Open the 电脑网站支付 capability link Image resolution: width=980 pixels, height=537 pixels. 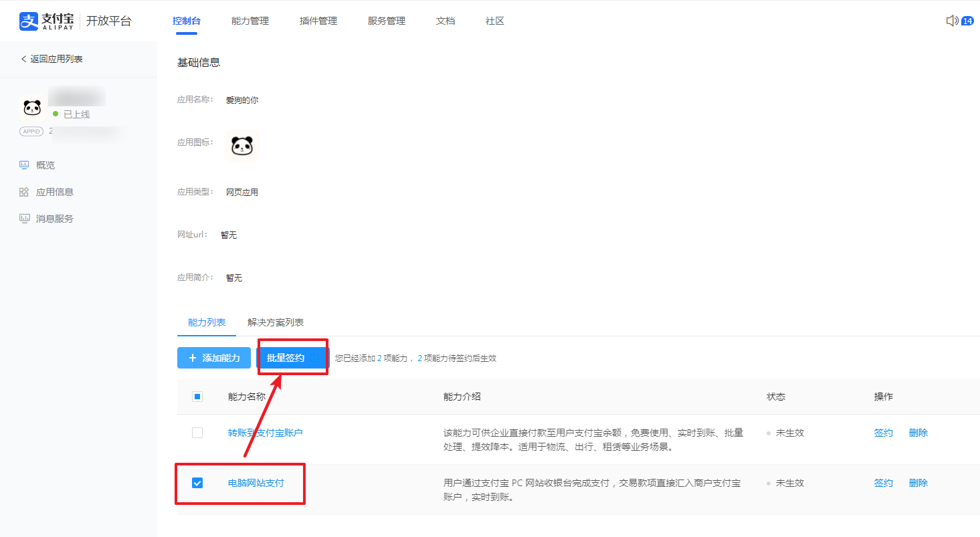point(256,483)
